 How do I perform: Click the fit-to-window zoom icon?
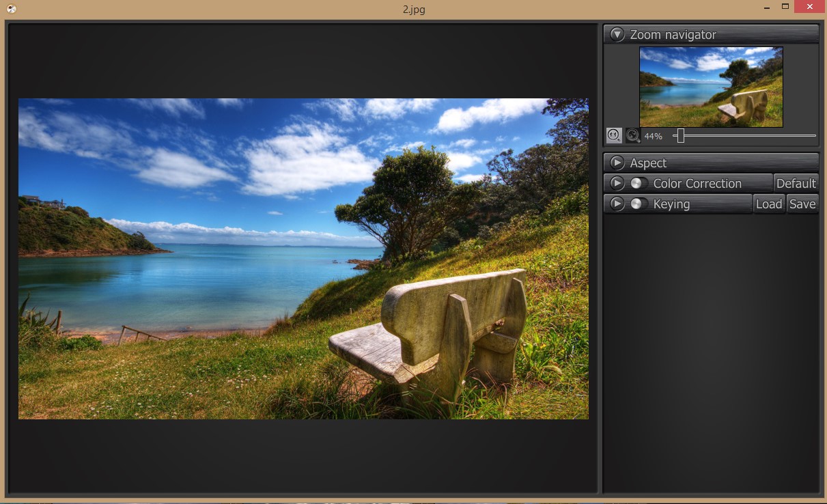633,135
